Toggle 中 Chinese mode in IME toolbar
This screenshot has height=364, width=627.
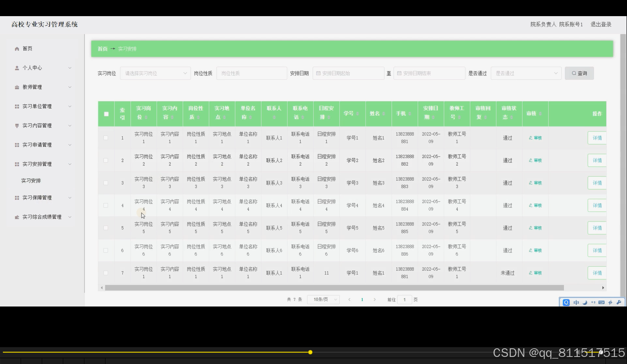[576, 302]
